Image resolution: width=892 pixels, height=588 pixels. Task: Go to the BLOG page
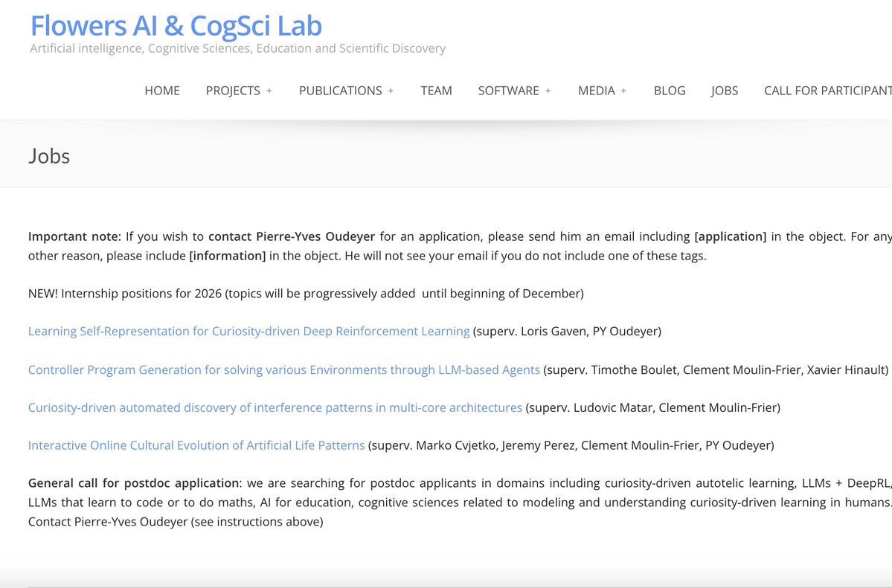(670, 91)
